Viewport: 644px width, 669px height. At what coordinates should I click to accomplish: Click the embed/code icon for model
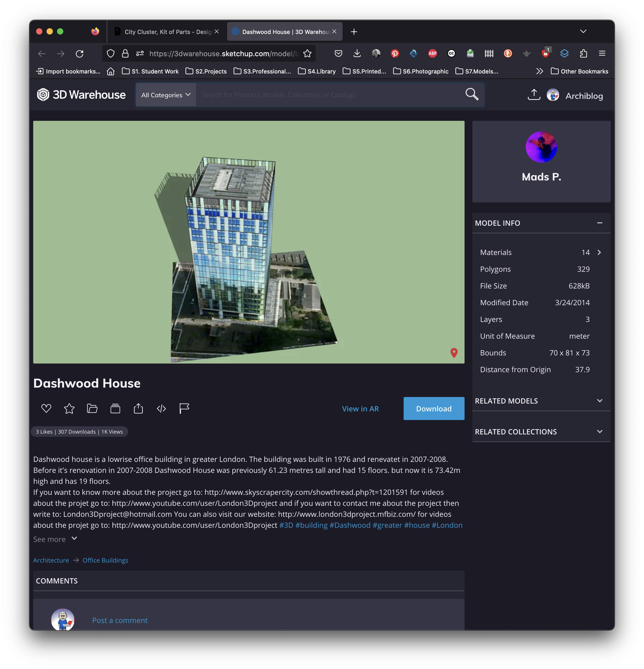[x=161, y=409]
